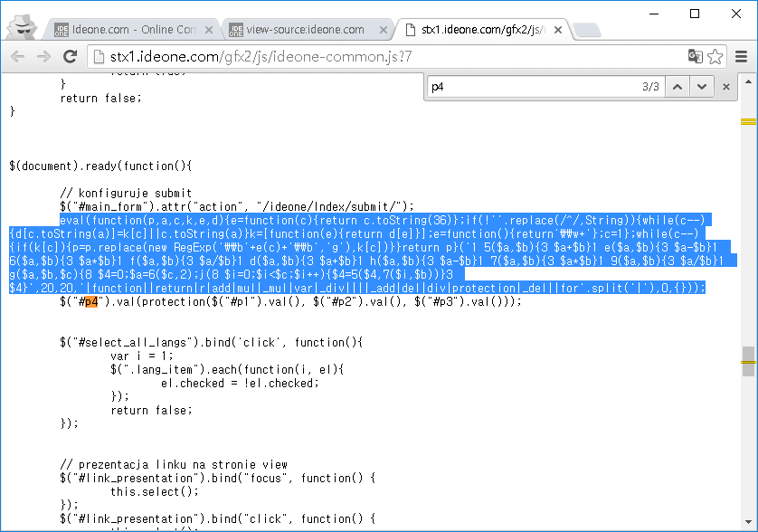
Task: Go forward using the forward arrow
Action: point(44,57)
